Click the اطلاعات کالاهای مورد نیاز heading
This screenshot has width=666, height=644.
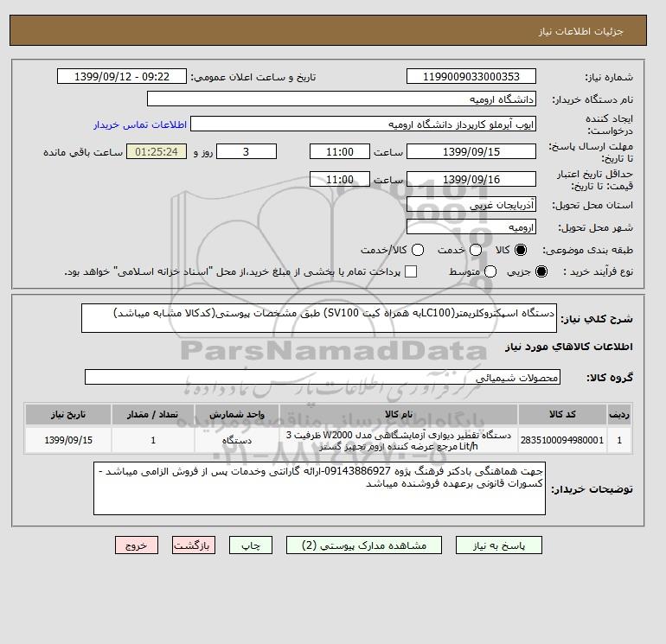click(569, 347)
